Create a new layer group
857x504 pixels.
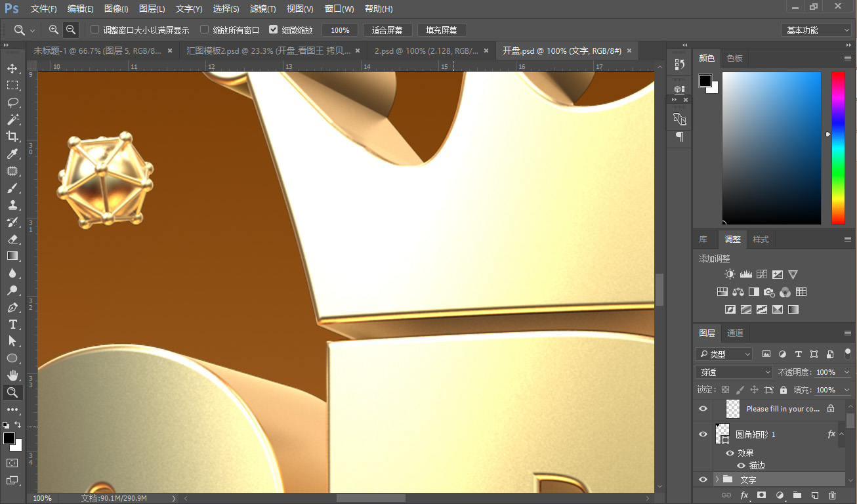[797, 495]
